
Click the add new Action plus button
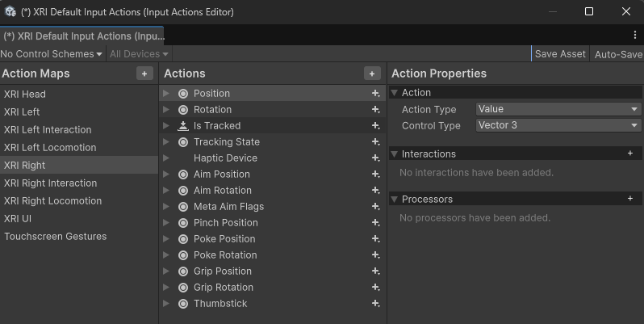pyautogui.click(x=372, y=74)
